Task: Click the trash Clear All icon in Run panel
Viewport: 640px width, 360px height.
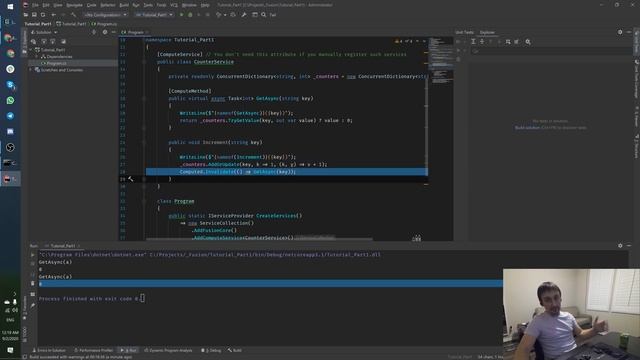Action: pyautogui.click(x=33, y=284)
